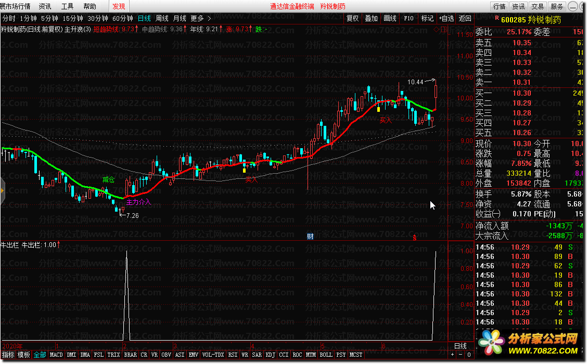Click 叠加 to overlay another stock
Viewport: 588px width, 364px height.
click(371, 18)
